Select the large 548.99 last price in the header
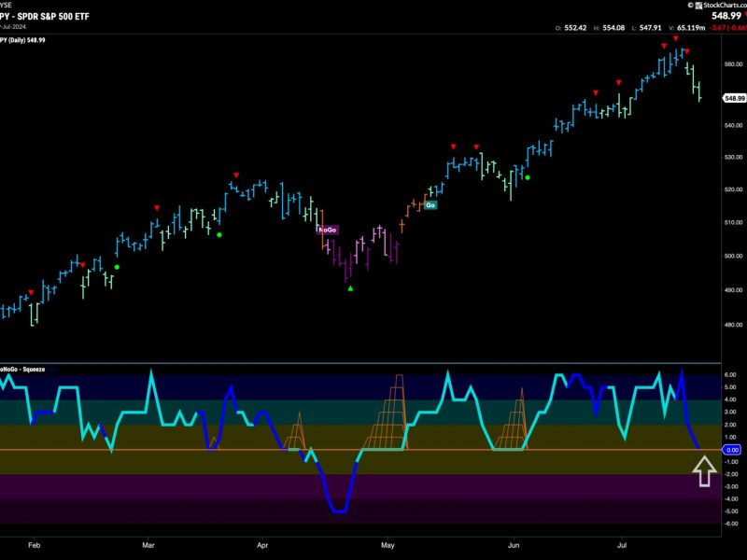The height and width of the screenshot is (560, 747). [726, 16]
